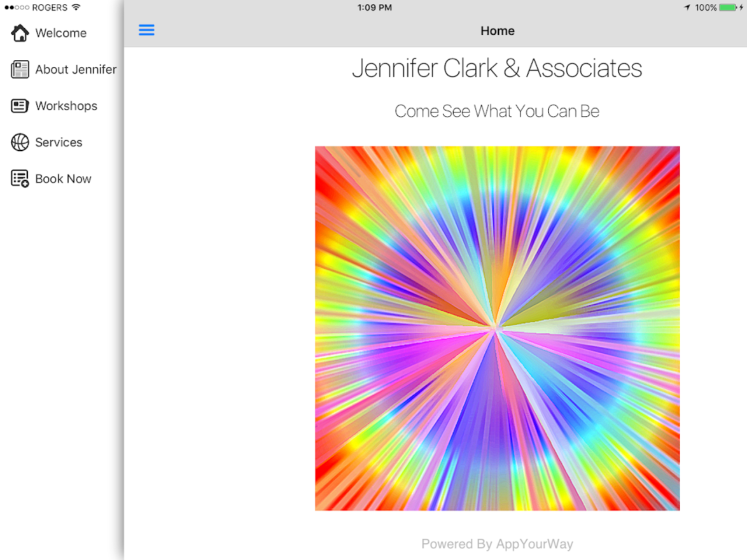Tap the blue hamburger menu icon
Image resolution: width=747 pixels, height=560 pixels.
146,30
